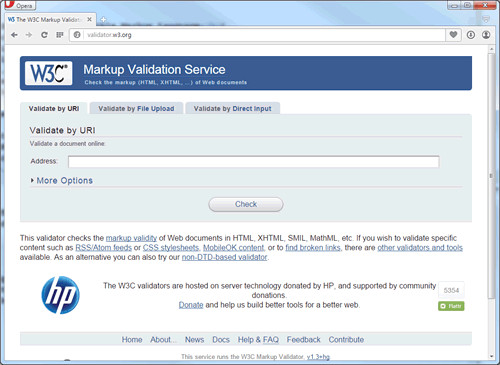Open the non-DTD-based validator link

pyautogui.click(x=224, y=257)
